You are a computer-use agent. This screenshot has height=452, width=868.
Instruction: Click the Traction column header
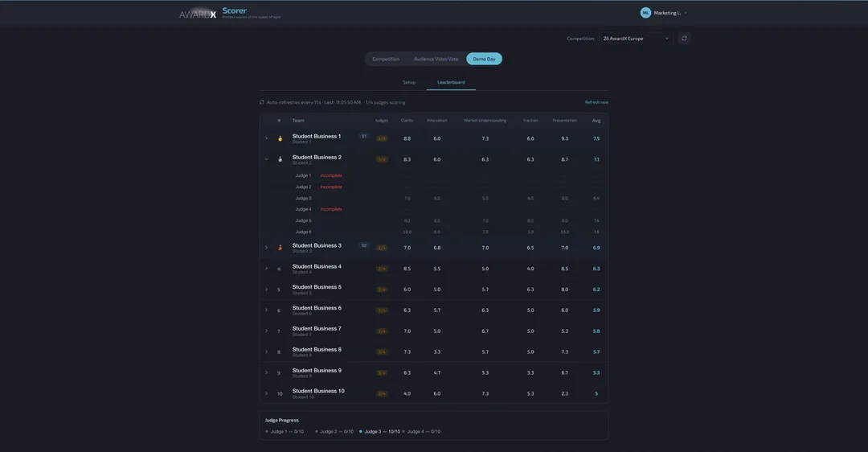[x=530, y=120]
